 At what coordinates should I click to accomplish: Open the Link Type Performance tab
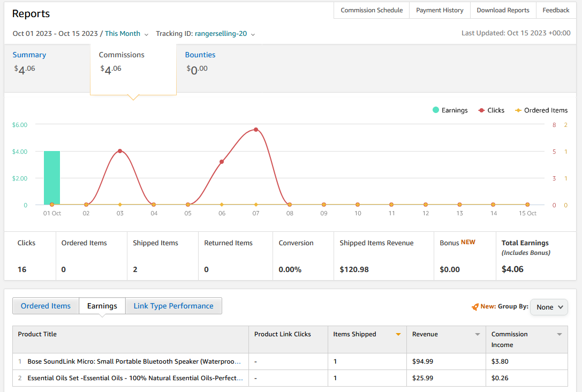(x=173, y=306)
